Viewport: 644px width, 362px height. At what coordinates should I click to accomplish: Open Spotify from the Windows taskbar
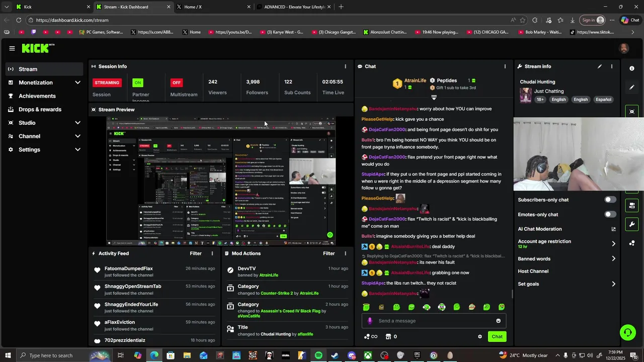coord(318,355)
